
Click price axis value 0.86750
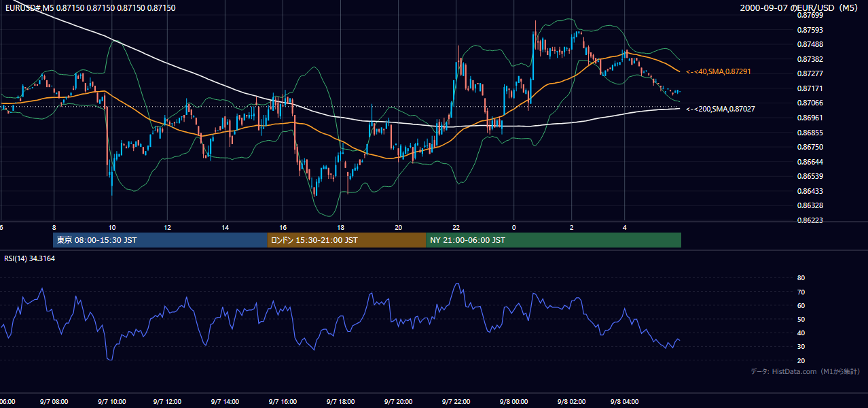tap(810, 147)
